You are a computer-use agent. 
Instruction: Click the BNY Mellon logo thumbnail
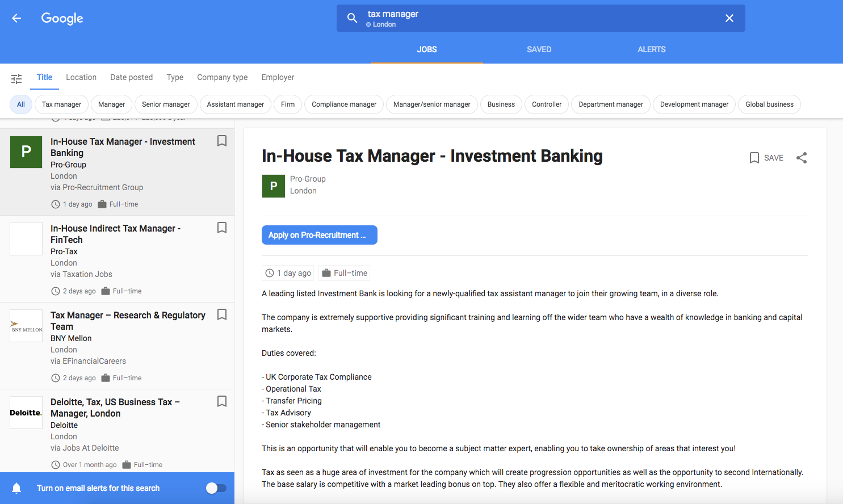26,326
